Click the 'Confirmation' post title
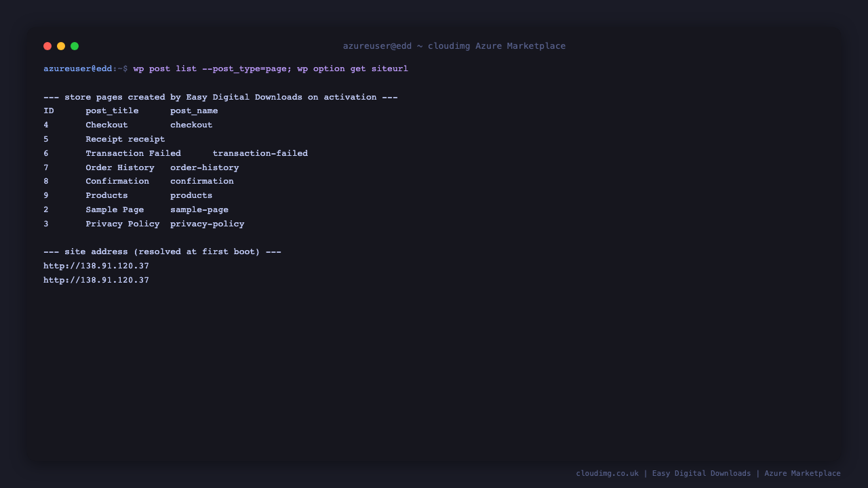 point(117,182)
